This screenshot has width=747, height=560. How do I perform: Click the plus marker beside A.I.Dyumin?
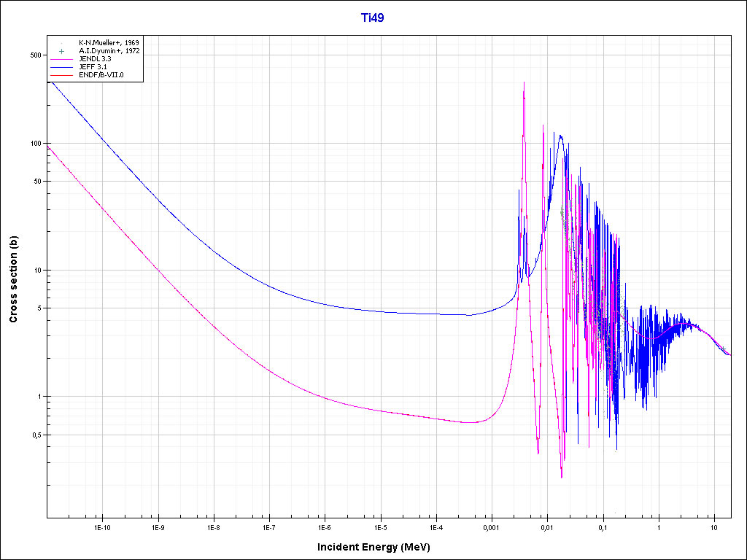[x=62, y=51]
